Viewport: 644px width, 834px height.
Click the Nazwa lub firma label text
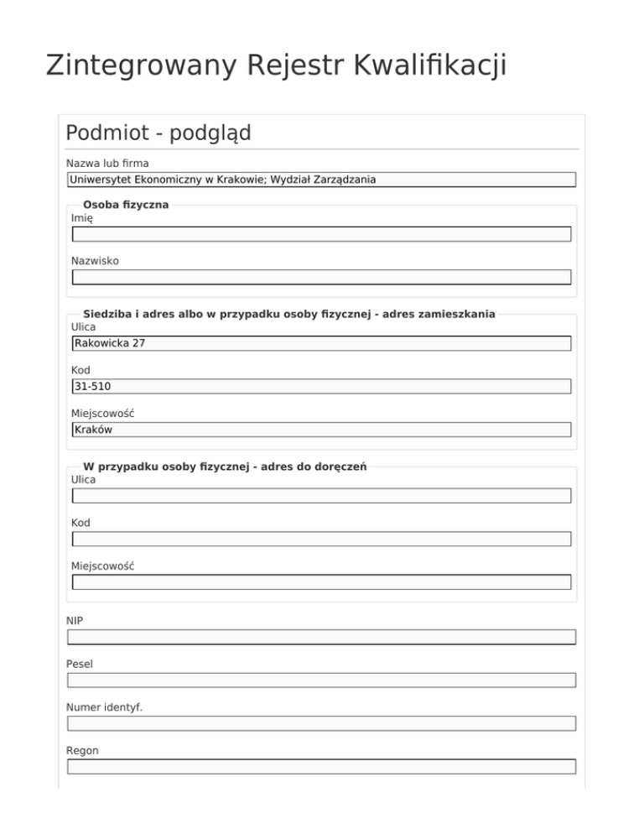pos(107,163)
